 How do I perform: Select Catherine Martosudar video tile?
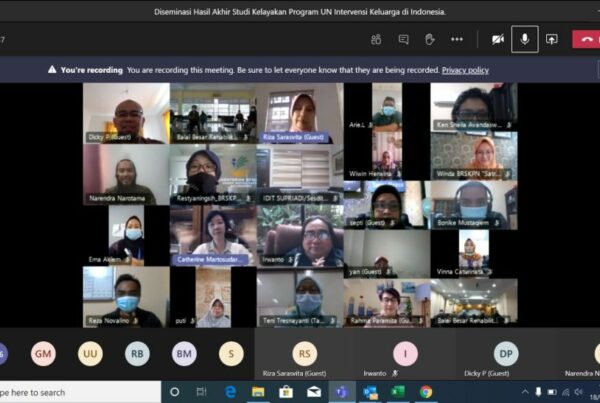[213, 236]
